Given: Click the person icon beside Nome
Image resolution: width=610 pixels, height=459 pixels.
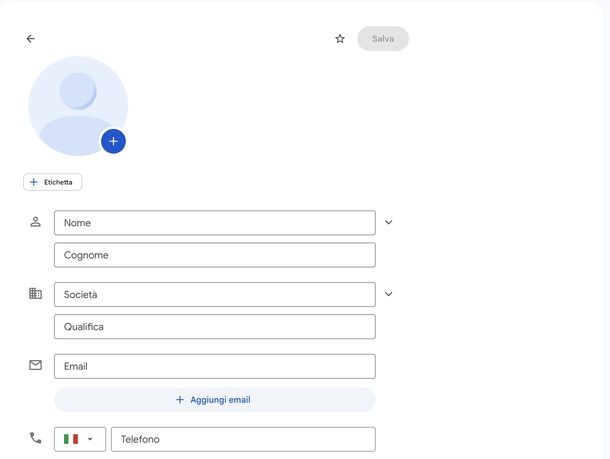Looking at the screenshot, I should point(36,222).
